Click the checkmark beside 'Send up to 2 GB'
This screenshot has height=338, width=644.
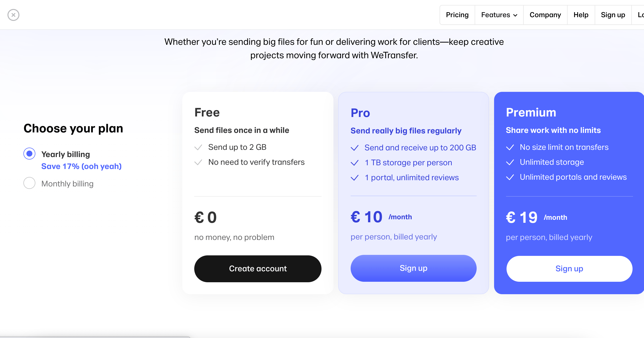click(198, 147)
